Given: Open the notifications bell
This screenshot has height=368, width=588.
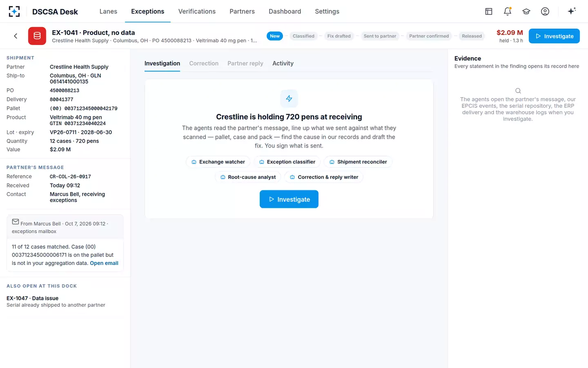Looking at the screenshot, I should 508,11.
